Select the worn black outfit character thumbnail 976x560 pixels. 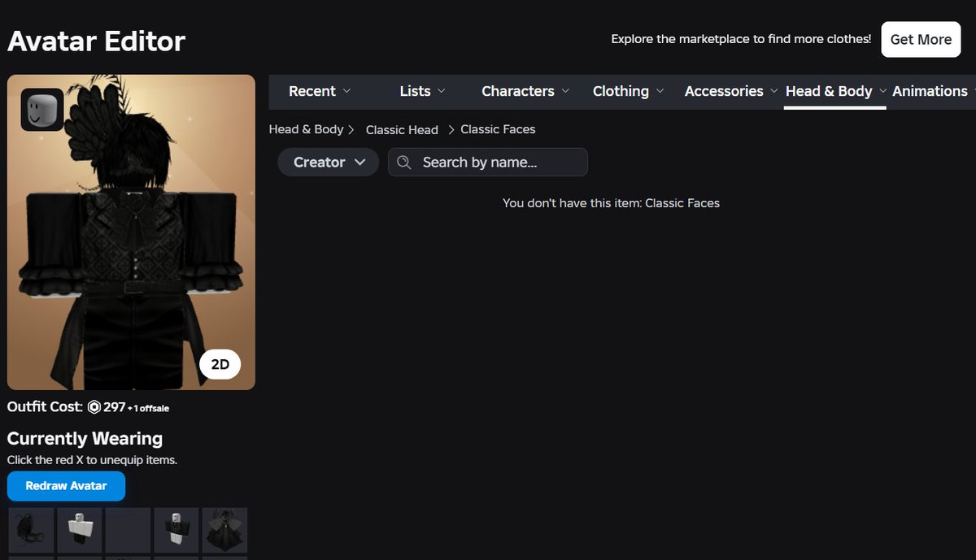pyautogui.click(x=176, y=530)
